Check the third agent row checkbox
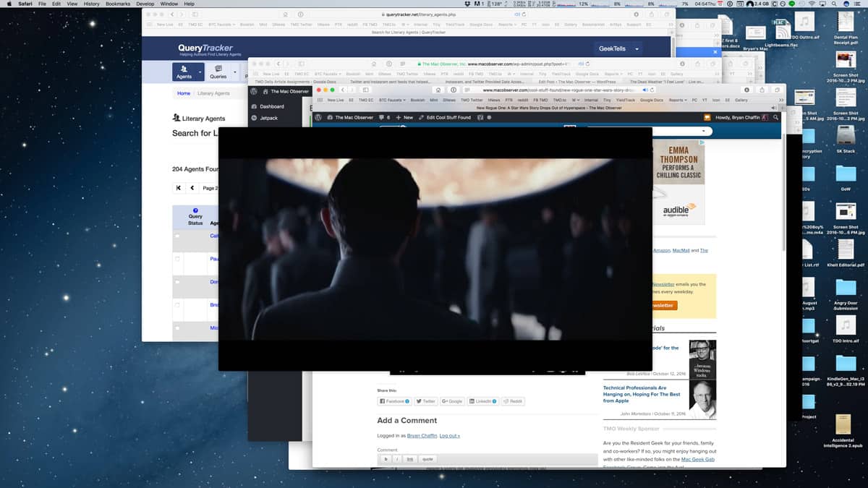Screen dimensions: 868x488 pos(177,281)
